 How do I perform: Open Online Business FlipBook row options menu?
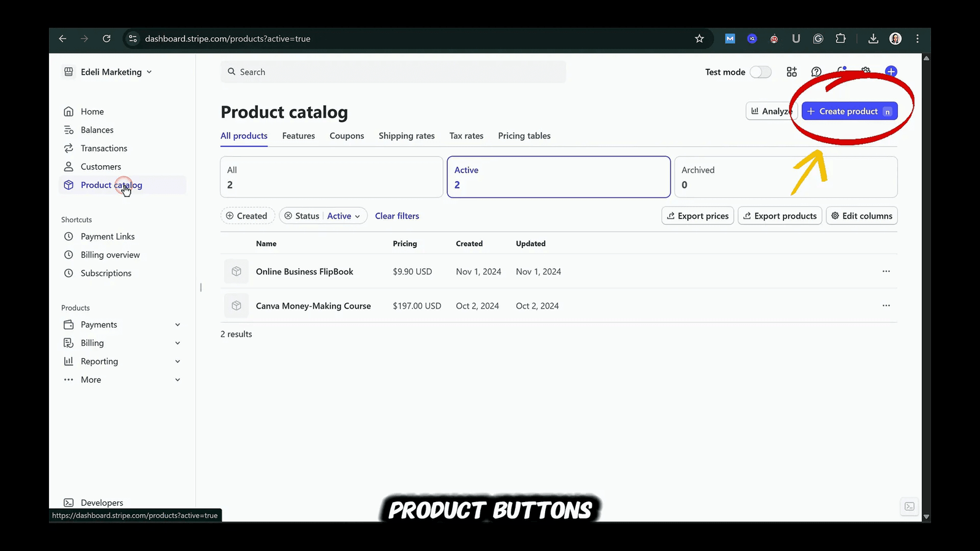[x=886, y=271]
